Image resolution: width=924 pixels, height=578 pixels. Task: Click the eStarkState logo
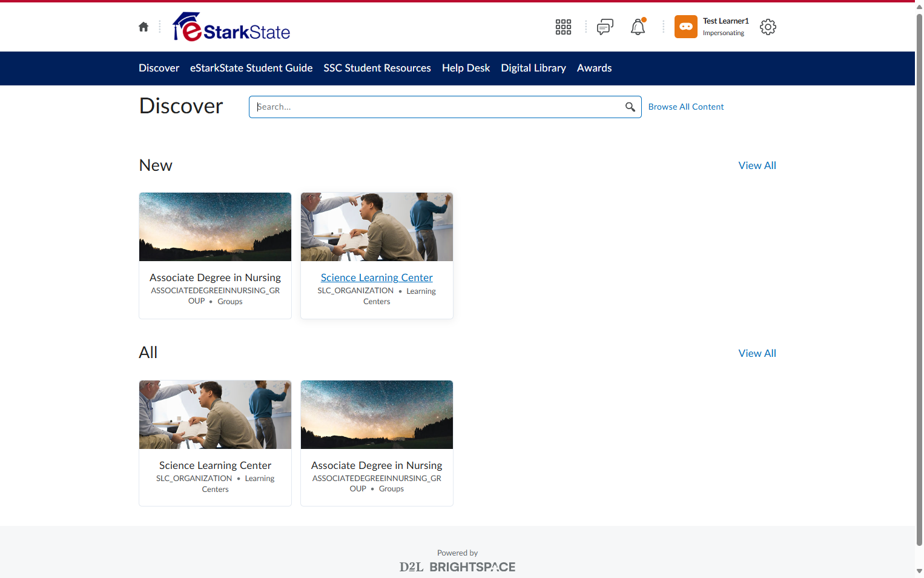point(231,27)
